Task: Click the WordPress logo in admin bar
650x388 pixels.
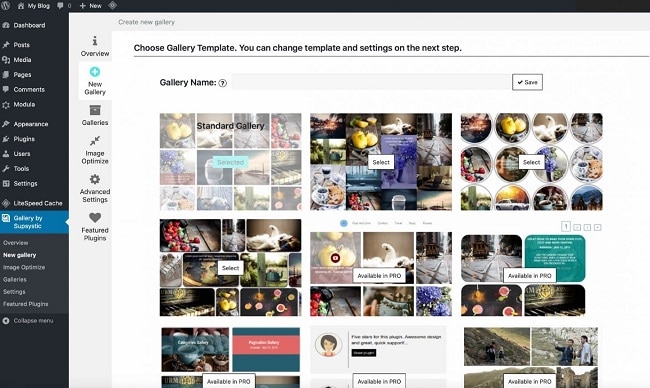Action: point(5,6)
